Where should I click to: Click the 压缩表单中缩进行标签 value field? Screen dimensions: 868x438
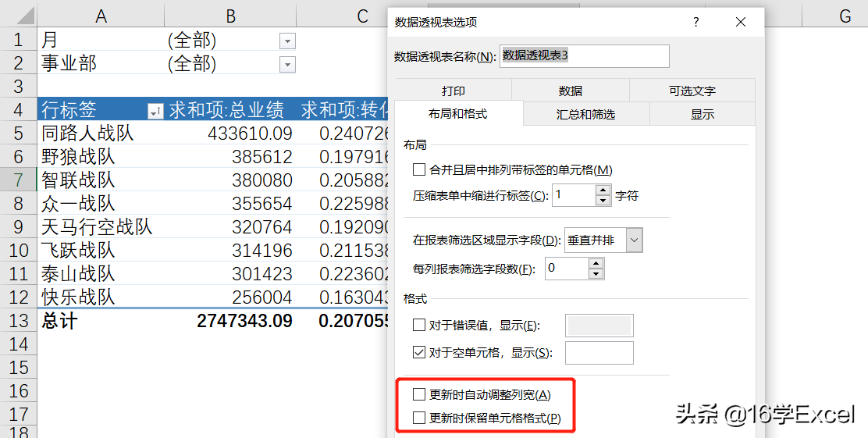(574, 195)
